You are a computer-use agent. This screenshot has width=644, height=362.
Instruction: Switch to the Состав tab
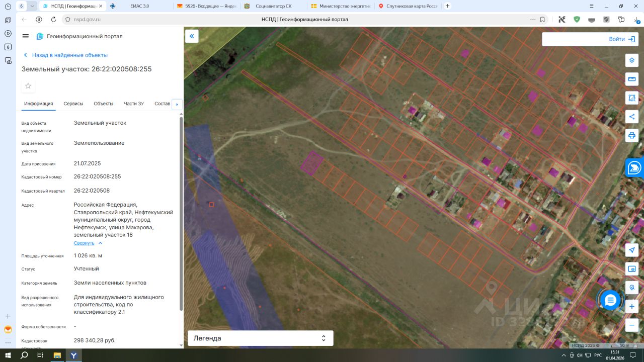[162, 104]
